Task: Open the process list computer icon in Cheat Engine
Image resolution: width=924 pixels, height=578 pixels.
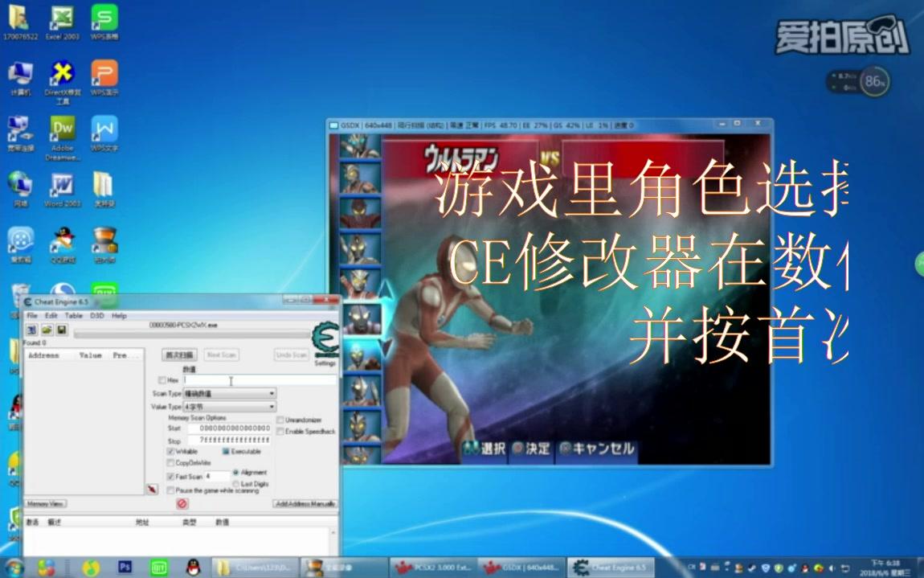Action: click(32, 330)
